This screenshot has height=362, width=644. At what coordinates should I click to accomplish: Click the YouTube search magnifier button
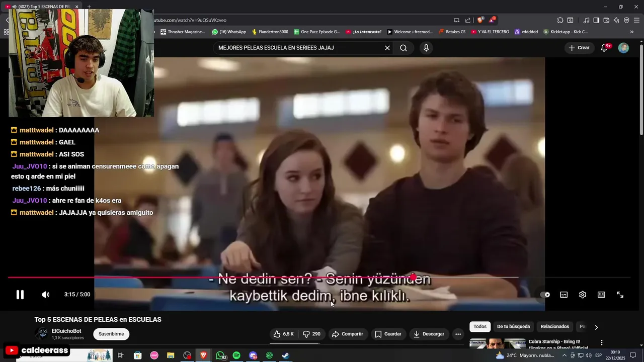[x=404, y=48]
